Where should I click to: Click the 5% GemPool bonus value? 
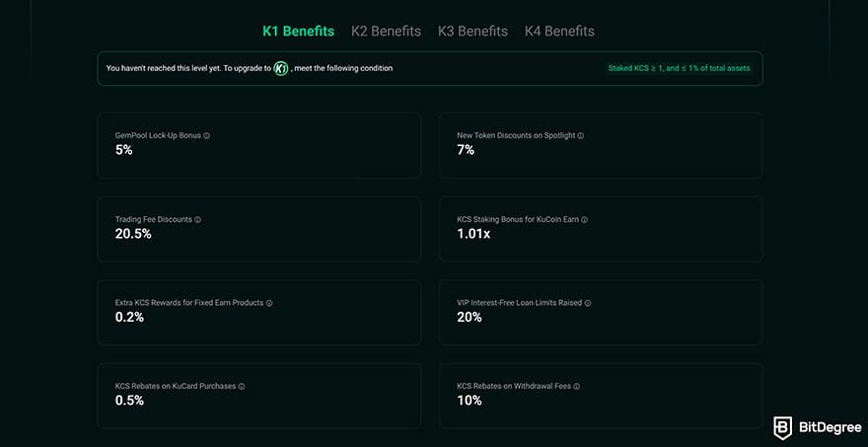point(124,150)
